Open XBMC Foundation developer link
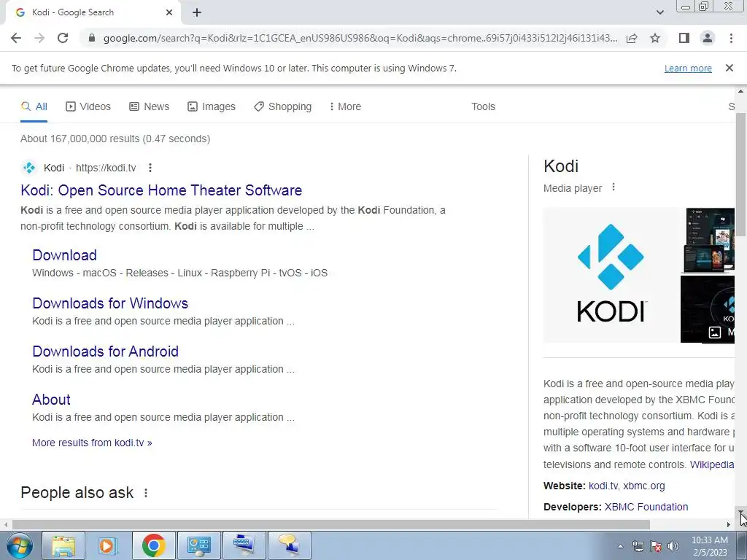Viewport: 747px width, 560px height. pyautogui.click(x=646, y=507)
